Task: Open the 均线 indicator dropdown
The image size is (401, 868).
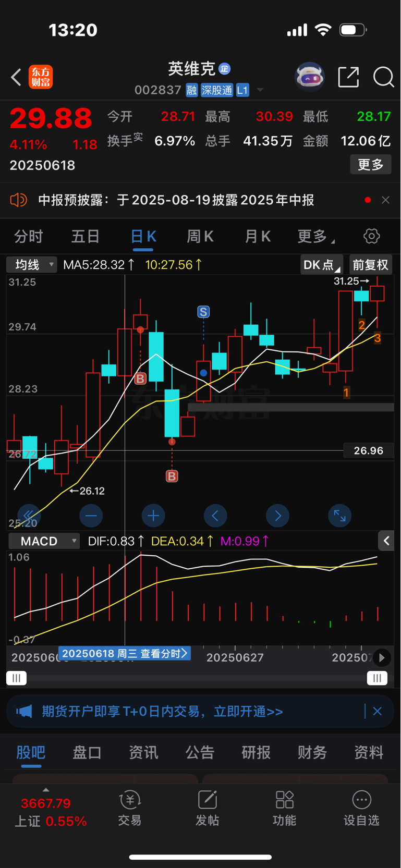Action: tap(31, 265)
